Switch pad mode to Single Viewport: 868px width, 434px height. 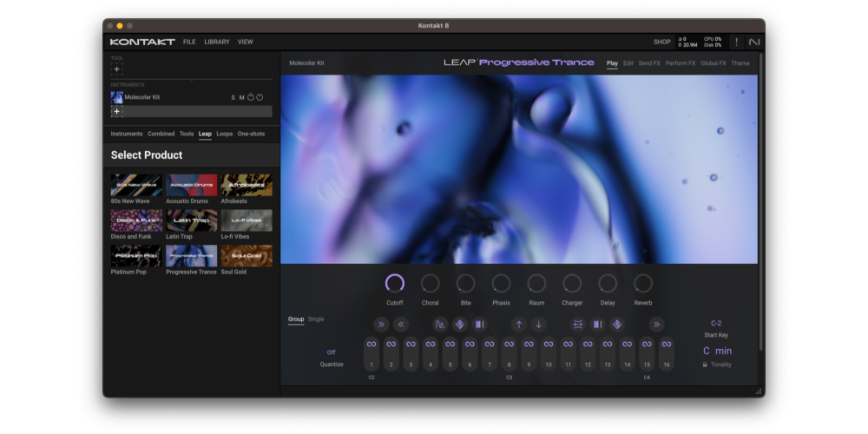(316, 319)
